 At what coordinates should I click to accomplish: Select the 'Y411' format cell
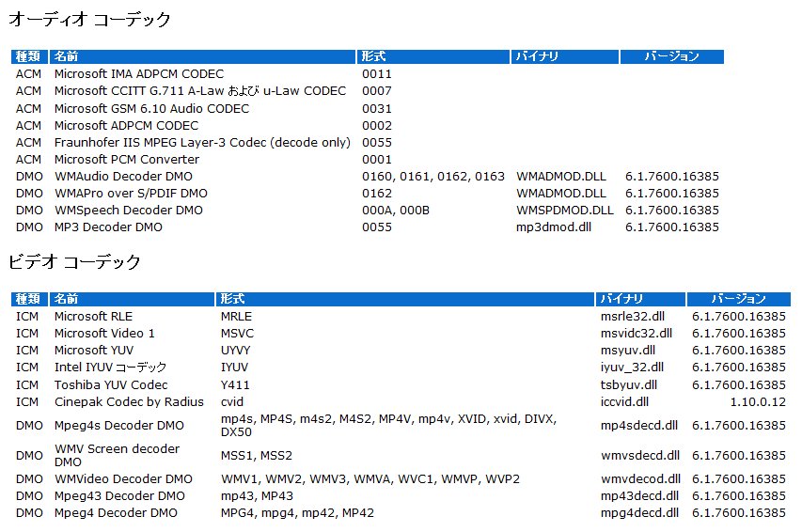coord(235,384)
